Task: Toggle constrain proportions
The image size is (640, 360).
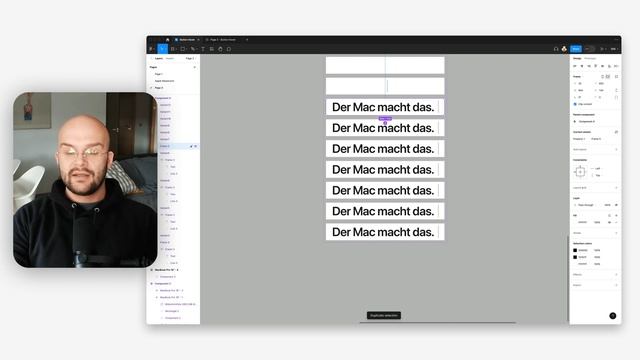Action: pyautogui.click(x=616, y=90)
